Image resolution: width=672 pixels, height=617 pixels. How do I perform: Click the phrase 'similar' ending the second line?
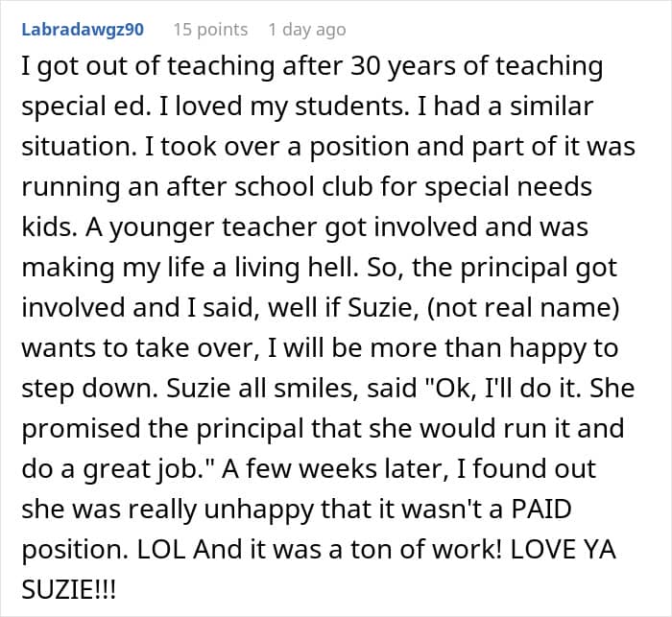coord(551,107)
